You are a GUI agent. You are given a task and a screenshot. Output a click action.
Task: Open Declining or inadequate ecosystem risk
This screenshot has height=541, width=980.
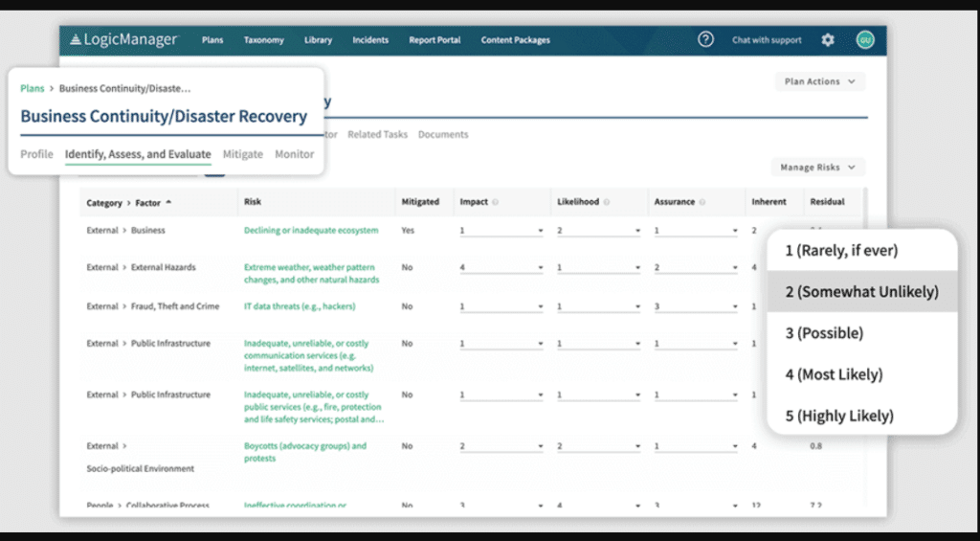[311, 230]
